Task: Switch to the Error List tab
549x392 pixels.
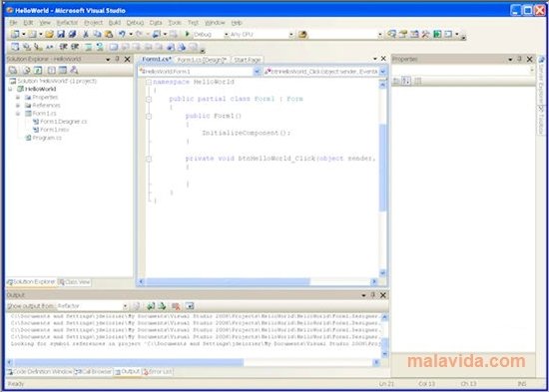Action: pos(158,372)
